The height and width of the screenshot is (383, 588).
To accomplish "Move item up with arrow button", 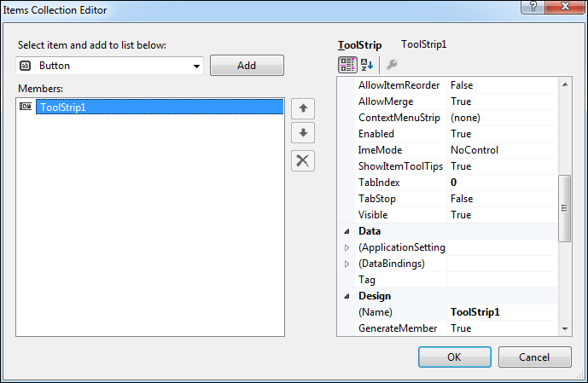I will click(303, 108).
